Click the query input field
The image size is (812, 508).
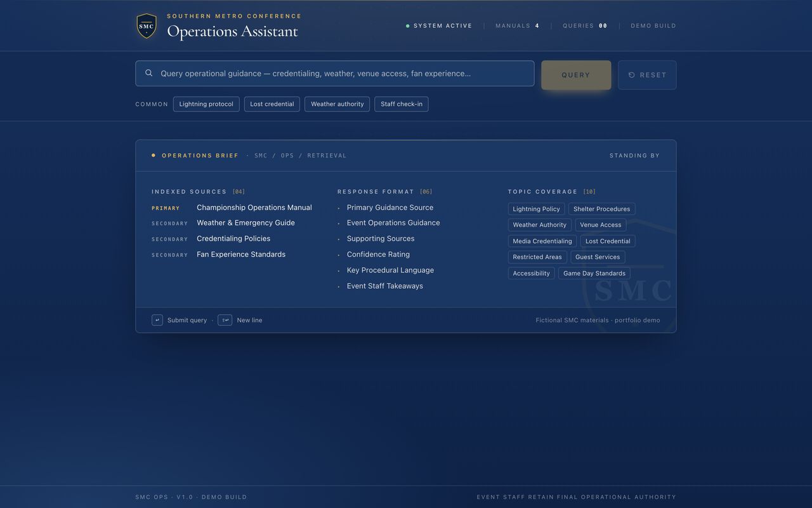[335, 74]
